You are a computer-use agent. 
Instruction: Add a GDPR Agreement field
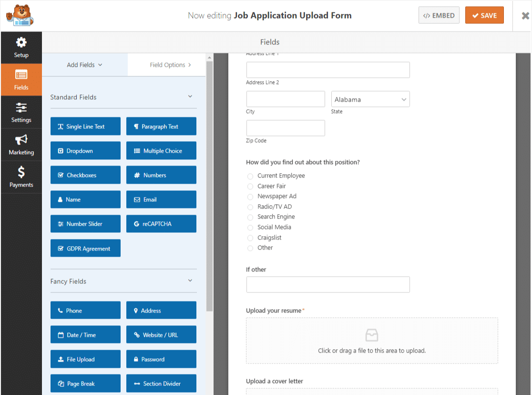(85, 248)
